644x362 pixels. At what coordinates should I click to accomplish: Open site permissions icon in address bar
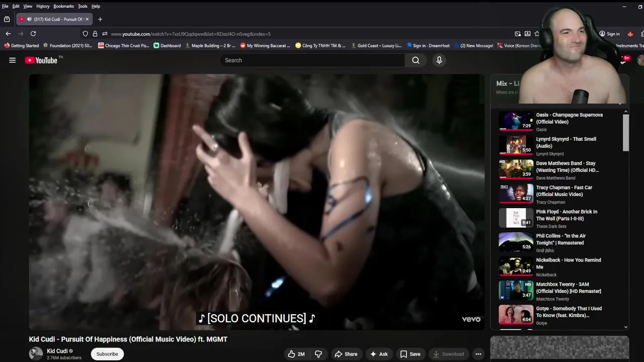click(x=105, y=34)
